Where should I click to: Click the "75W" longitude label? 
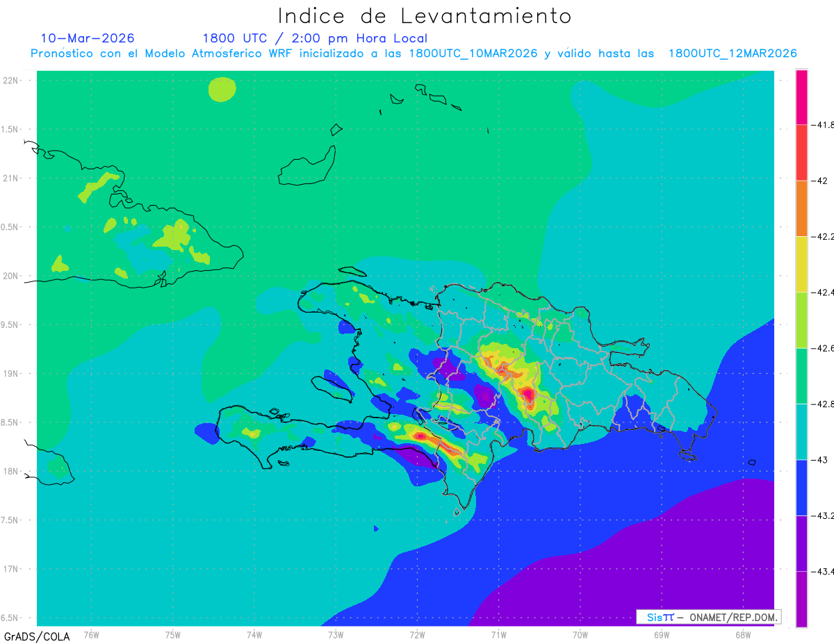tap(173, 634)
